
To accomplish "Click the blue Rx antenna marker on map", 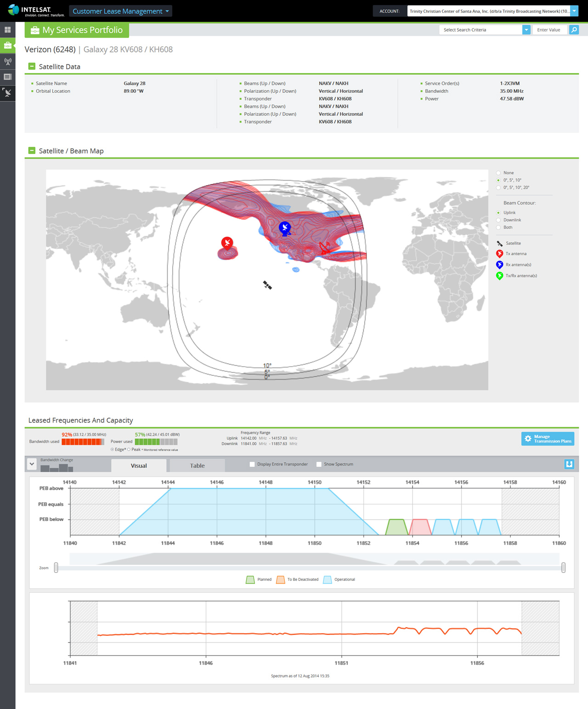I will pos(285,227).
